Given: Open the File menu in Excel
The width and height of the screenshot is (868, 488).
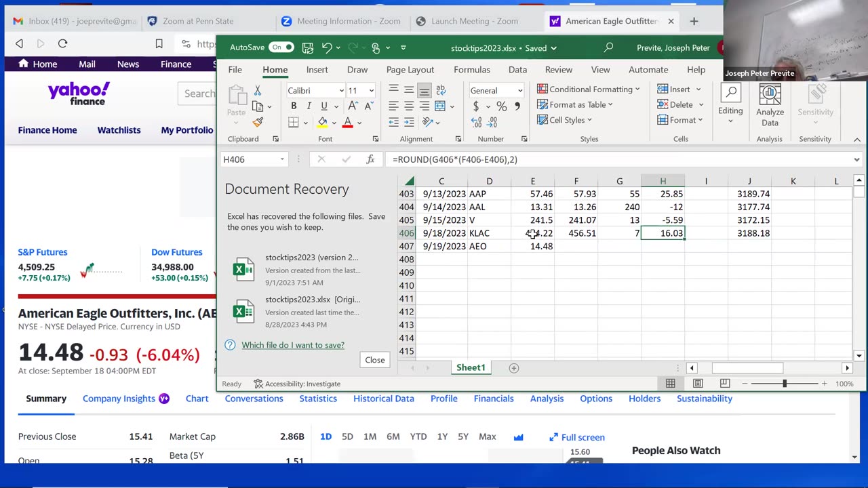Looking at the screenshot, I should click(x=235, y=70).
